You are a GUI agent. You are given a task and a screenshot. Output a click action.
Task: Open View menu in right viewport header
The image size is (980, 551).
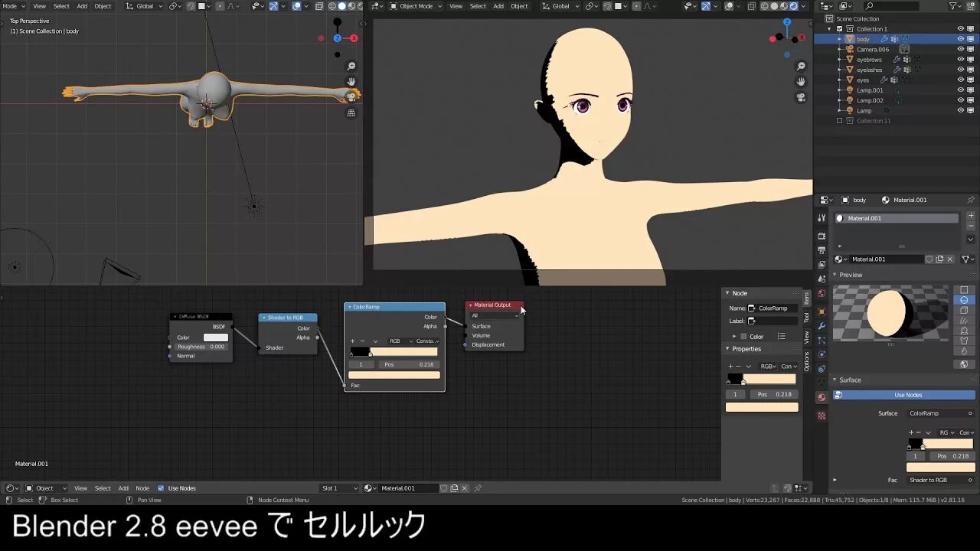[456, 6]
